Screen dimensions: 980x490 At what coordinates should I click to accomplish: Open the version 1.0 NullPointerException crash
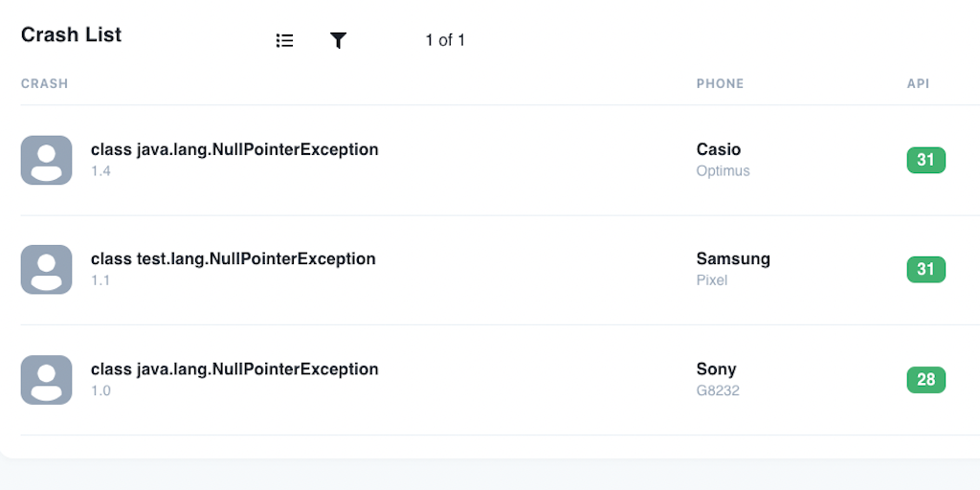(x=234, y=368)
